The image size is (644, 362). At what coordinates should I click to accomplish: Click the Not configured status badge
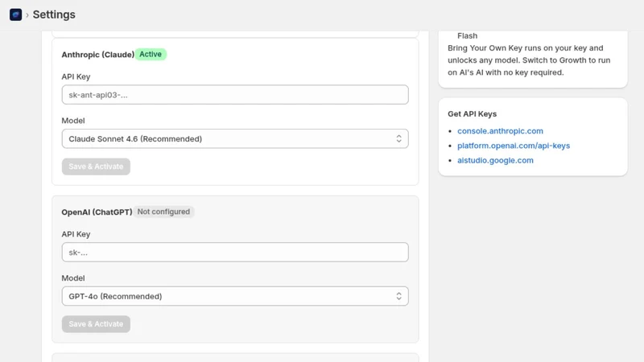coord(163,212)
